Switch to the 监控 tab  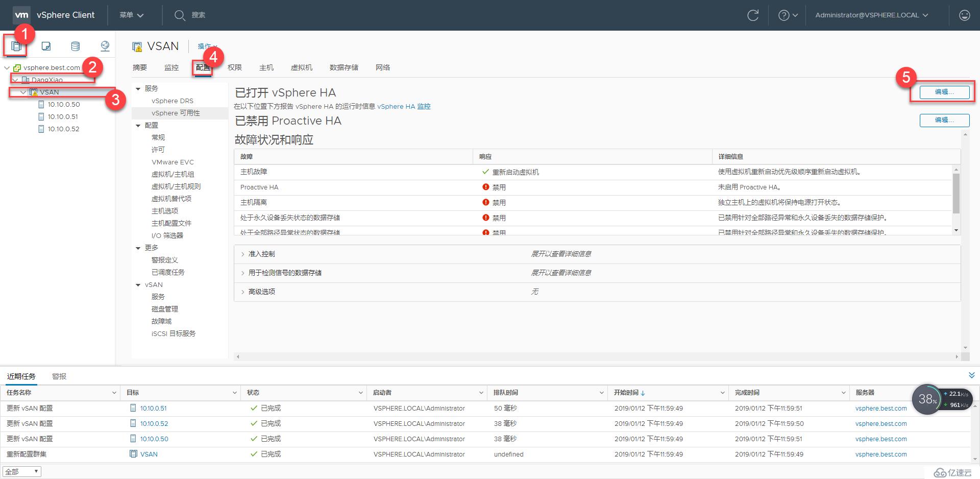click(x=171, y=67)
